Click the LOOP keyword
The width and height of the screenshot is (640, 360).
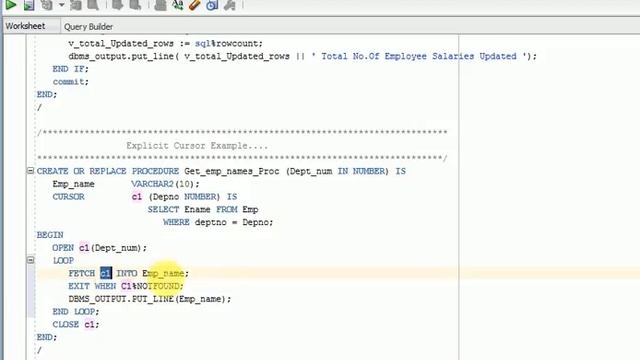[63, 260]
